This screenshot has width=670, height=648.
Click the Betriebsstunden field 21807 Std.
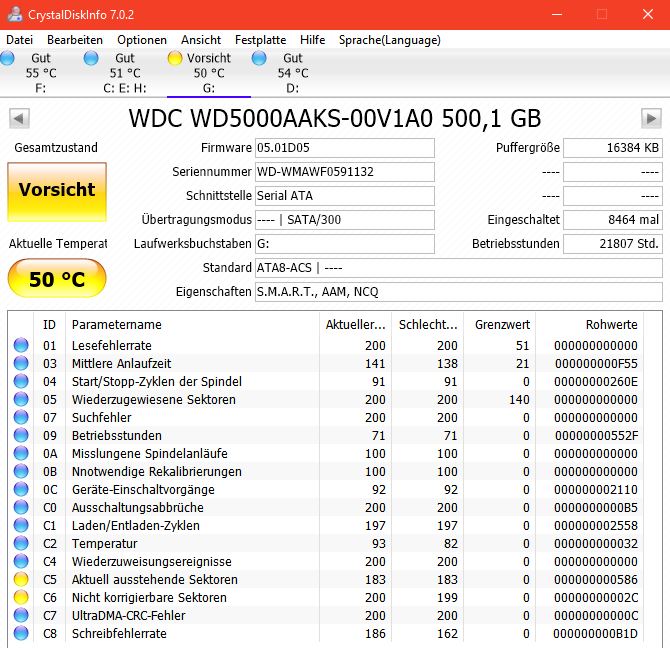tap(613, 243)
